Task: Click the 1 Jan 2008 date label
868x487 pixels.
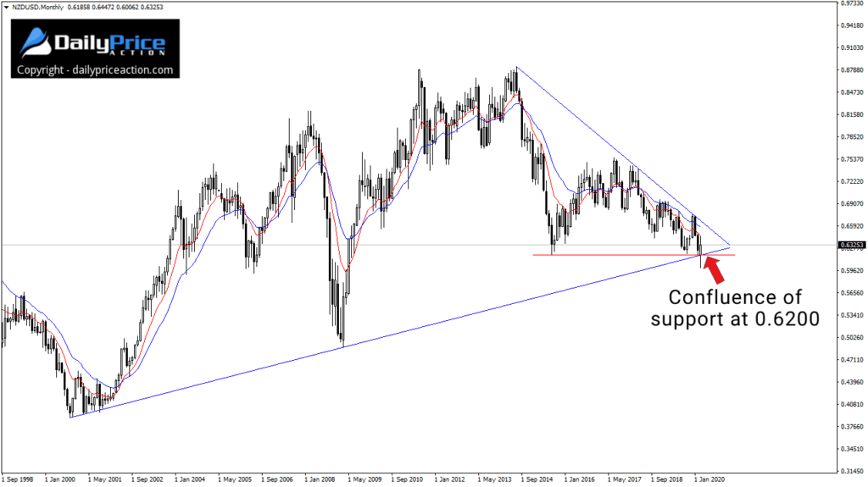Action: (x=320, y=479)
